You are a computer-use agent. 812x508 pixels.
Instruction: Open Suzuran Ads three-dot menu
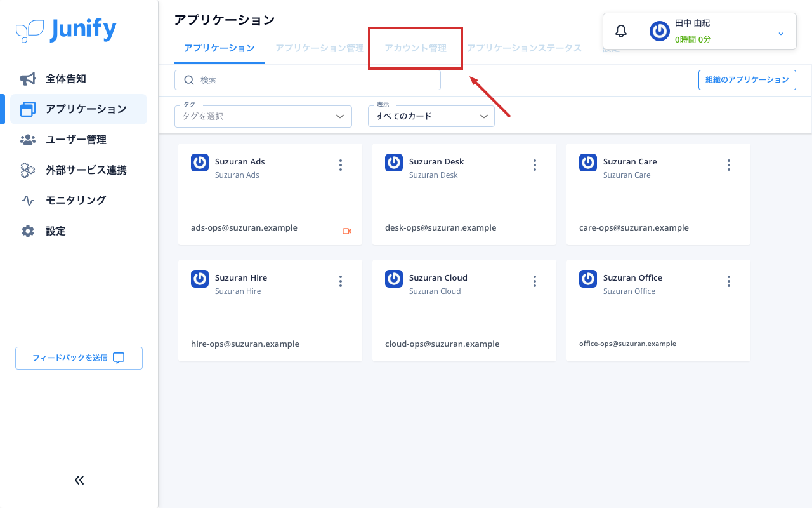pyautogui.click(x=341, y=165)
